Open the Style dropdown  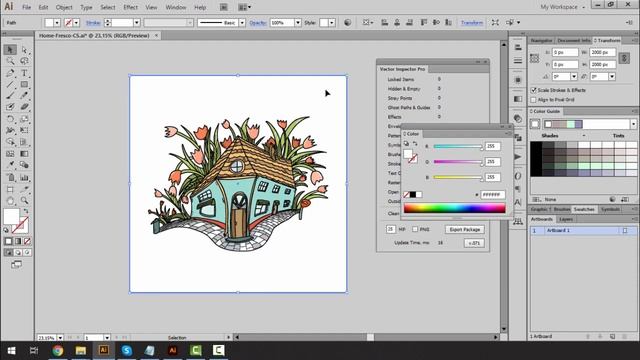point(332,23)
